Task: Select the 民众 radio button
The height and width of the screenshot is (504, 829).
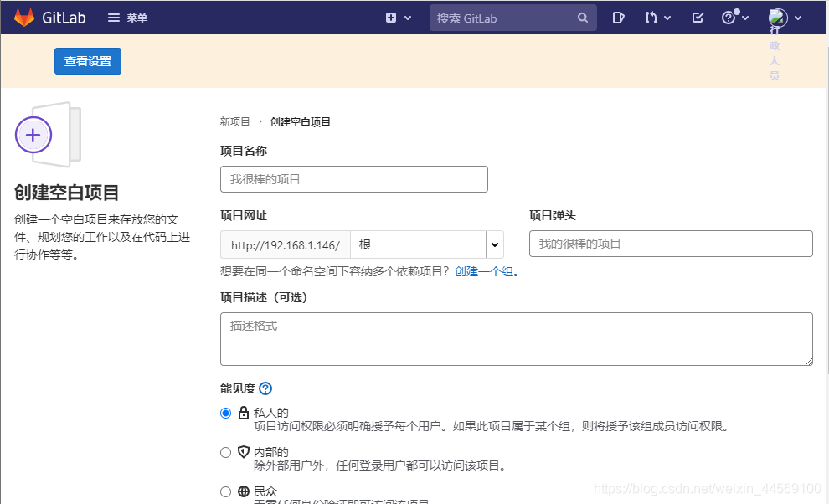Action: (x=226, y=491)
